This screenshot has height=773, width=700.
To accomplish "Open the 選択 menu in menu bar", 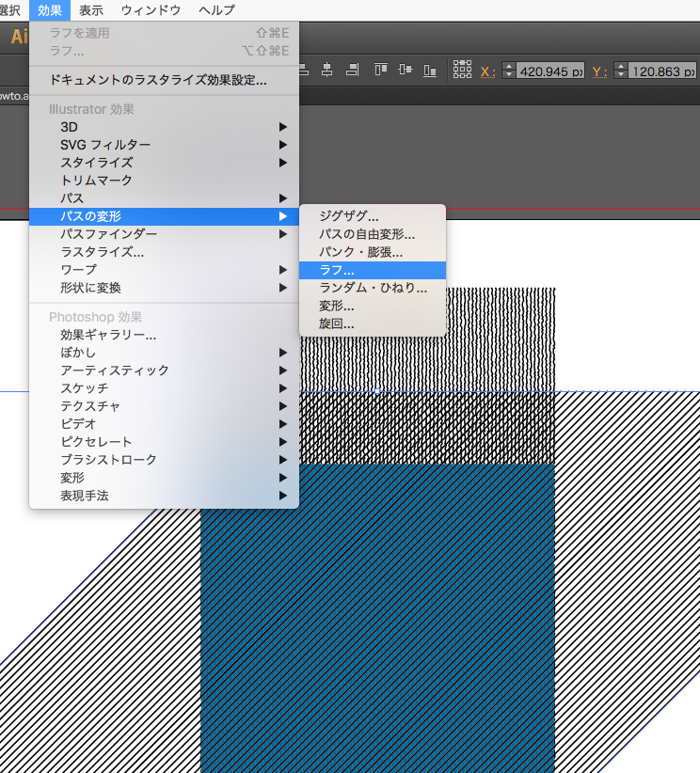I will (9, 9).
